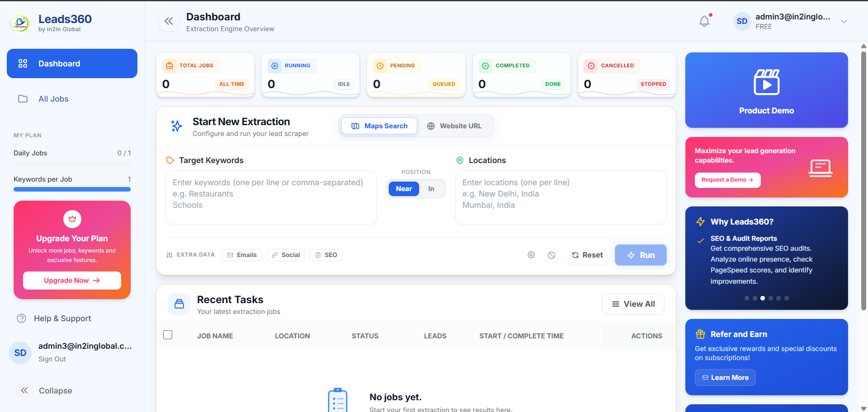Screen dimensions: 868x412
Task: Click the Recent Tasks printer icon
Action: (x=179, y=304)
